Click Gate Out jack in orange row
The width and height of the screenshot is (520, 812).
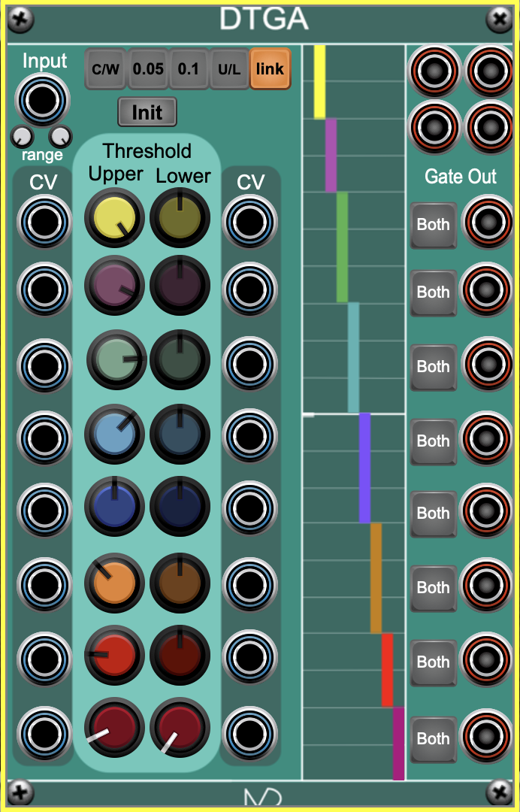(x=487, y=585)
